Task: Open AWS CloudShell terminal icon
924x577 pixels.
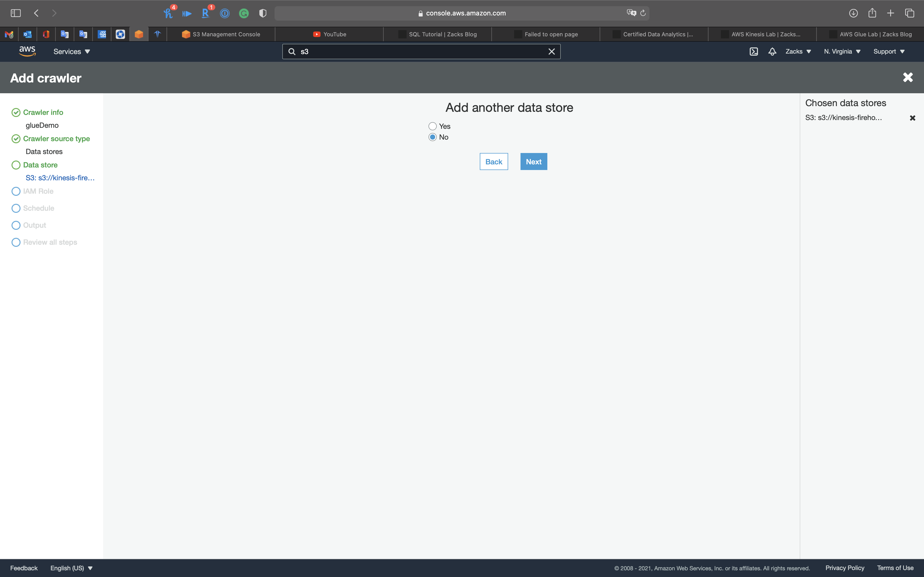Action: point(754,52)
